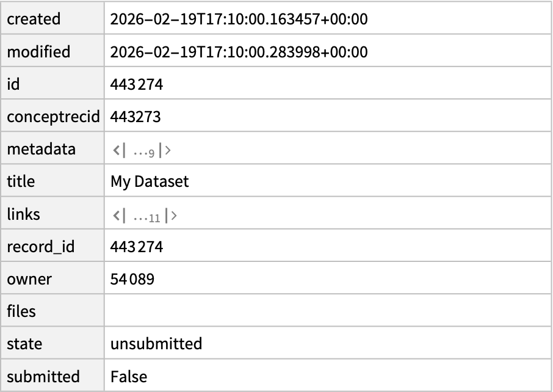Select the modified timestamp value

(239, 52)
